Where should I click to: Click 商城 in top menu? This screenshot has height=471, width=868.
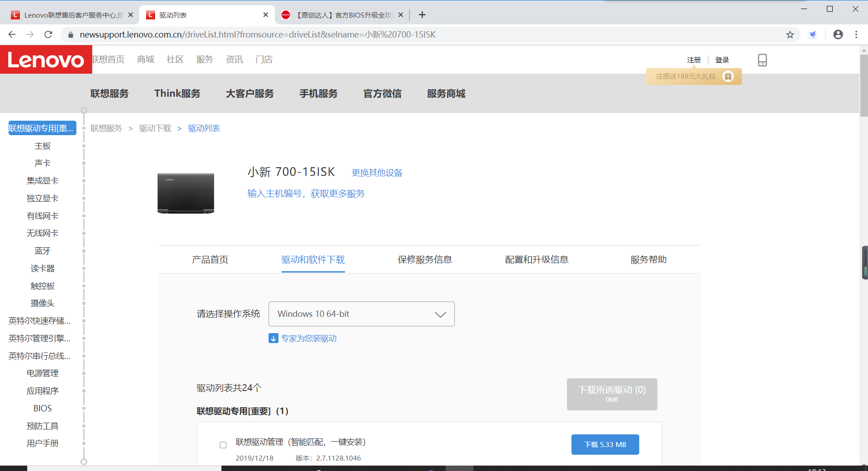[x=146, y=60]
